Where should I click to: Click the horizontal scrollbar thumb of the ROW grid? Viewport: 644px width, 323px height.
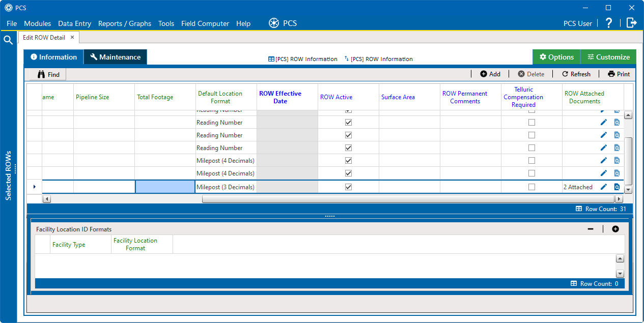pyautogui.click(x=408, y=199)
